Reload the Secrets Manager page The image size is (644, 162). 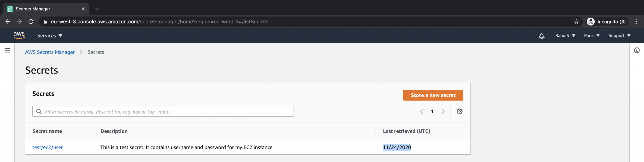31,22
